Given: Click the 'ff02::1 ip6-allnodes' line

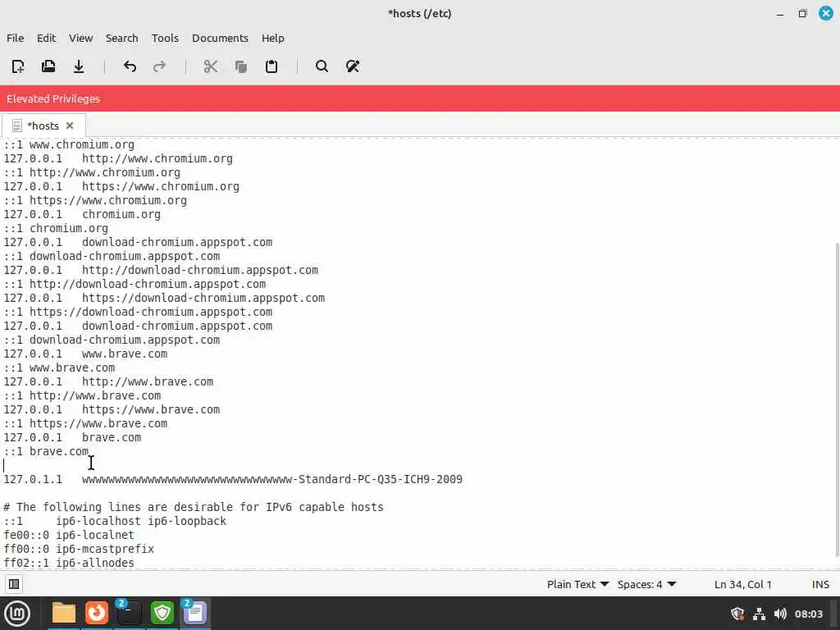Looking at the screenshot, I should [69, 563].
